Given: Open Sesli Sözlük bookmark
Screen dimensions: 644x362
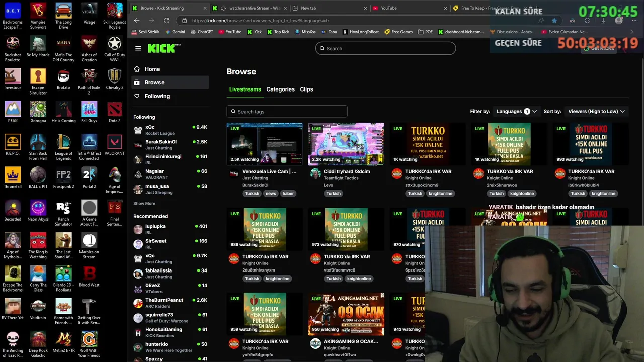Looking at the screenshot, I should [x=145, y=32].
